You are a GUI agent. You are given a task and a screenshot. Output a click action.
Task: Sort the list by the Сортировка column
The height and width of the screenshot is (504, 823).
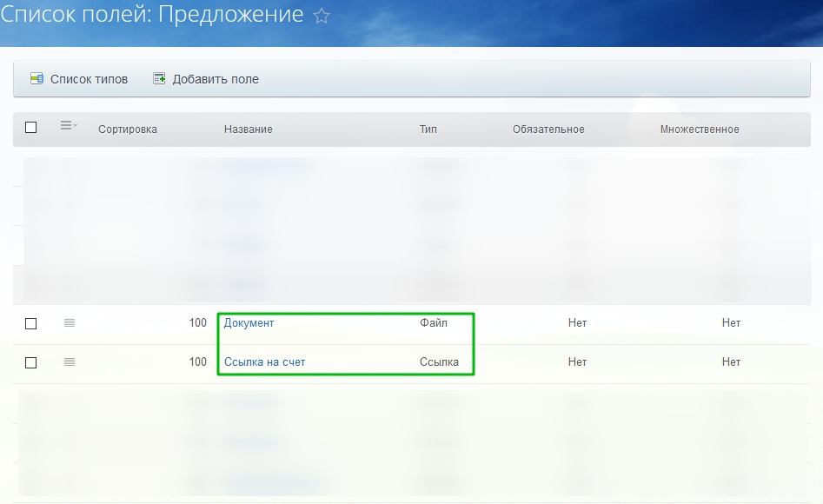tap(128, 129)
